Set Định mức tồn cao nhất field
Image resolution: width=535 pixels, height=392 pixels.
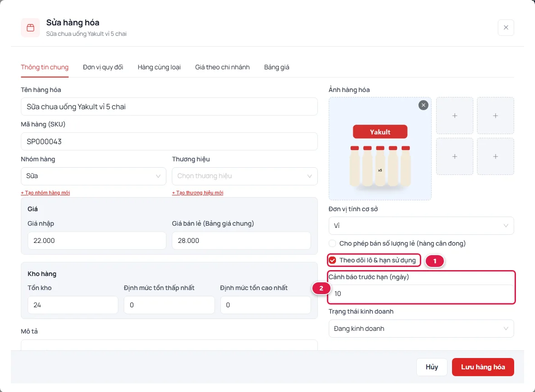(x=265, y=305)
